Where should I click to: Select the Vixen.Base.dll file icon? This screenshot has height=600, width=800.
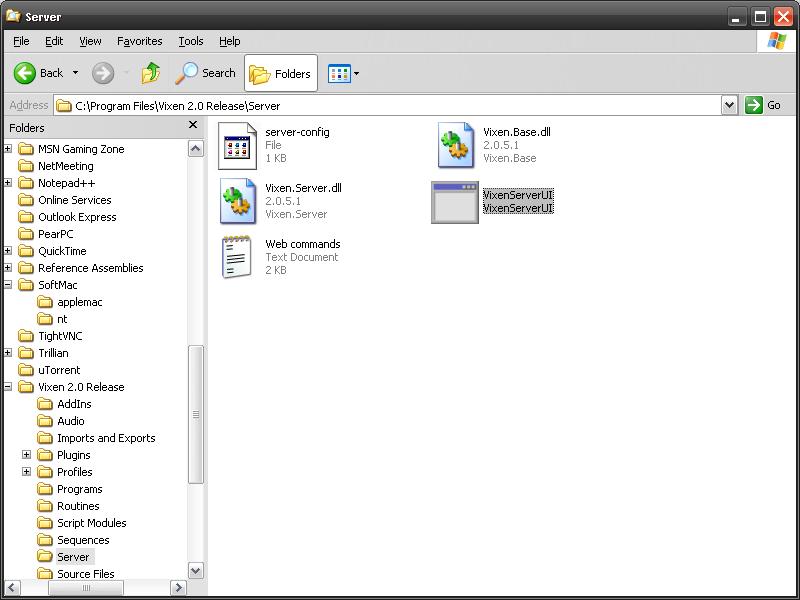pos(456,145)
